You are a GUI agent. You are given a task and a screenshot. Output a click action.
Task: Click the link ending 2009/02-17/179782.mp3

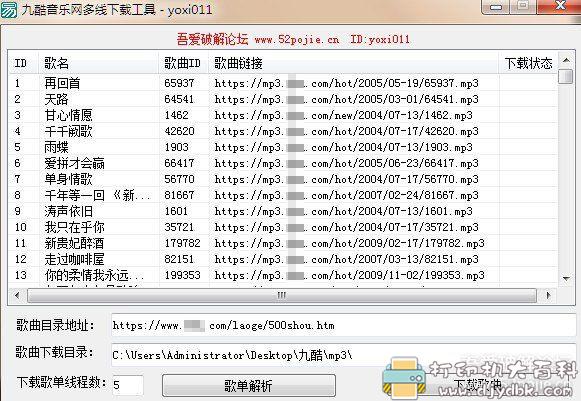[349, 243]
